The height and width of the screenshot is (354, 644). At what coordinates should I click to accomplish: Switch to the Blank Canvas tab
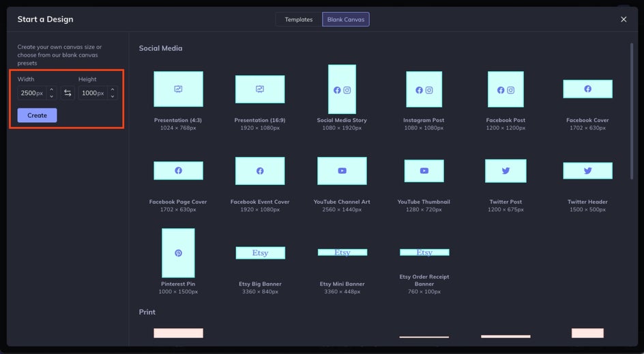pyautogui.click(x=346, y=20)
